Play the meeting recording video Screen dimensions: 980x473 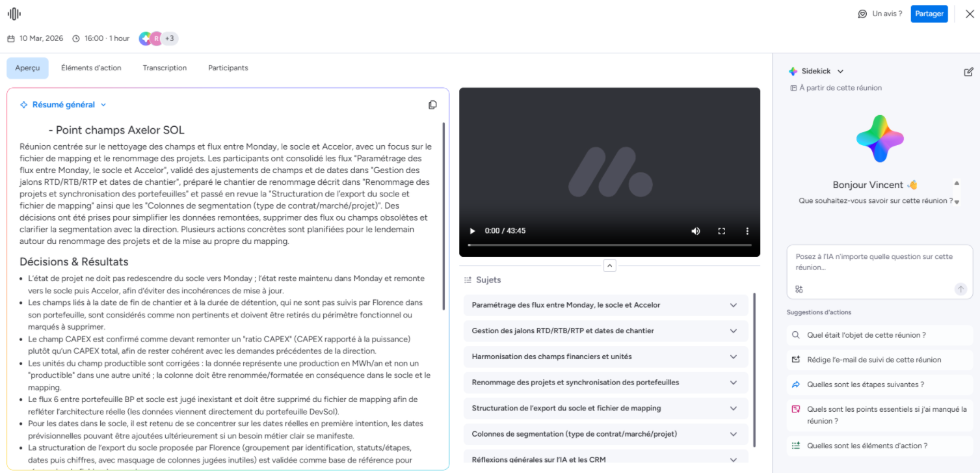click(473, 231)
